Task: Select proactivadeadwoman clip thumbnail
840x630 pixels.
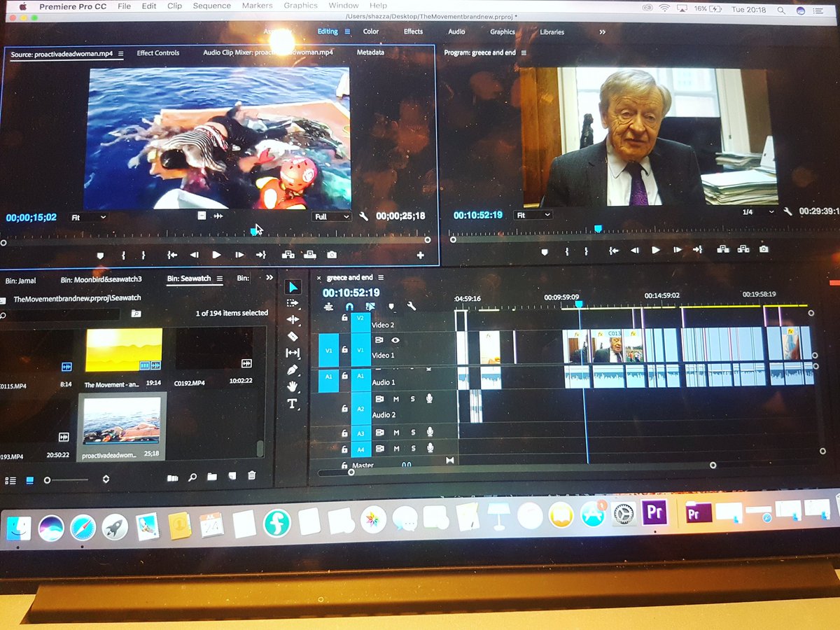Action: coord(122,421)
